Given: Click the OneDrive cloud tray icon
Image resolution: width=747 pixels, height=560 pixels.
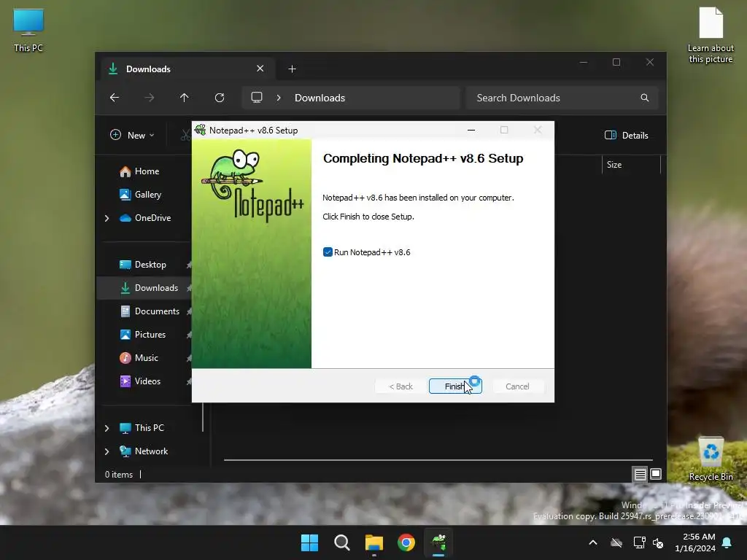Looking at the screenshot, I should point(616,542).
